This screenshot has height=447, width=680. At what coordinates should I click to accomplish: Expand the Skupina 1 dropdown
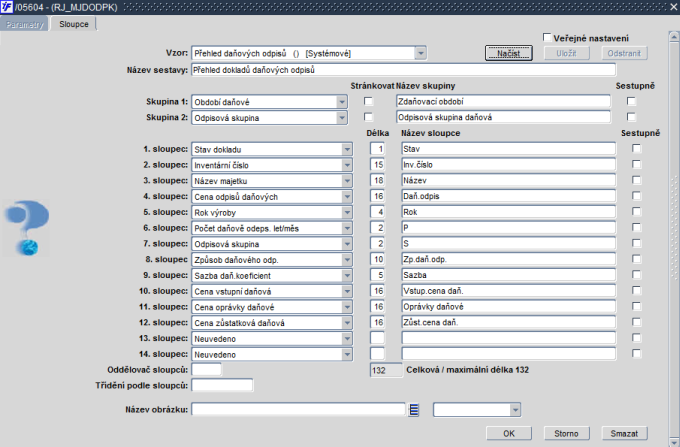pos(342,102)
